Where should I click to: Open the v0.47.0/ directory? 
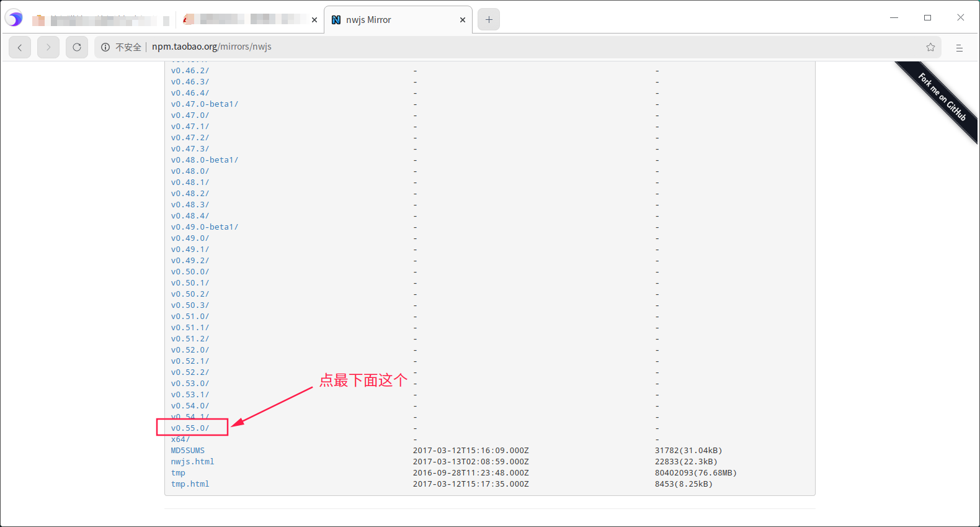pos(190,115)
